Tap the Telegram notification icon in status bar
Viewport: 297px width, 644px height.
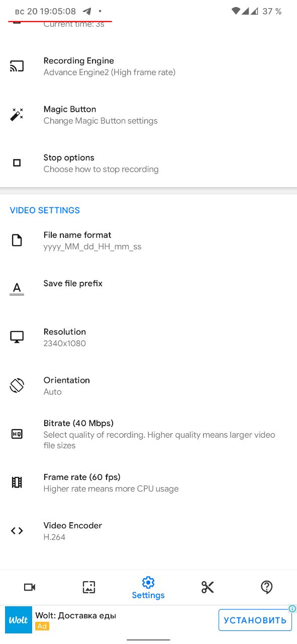[87, 11]
